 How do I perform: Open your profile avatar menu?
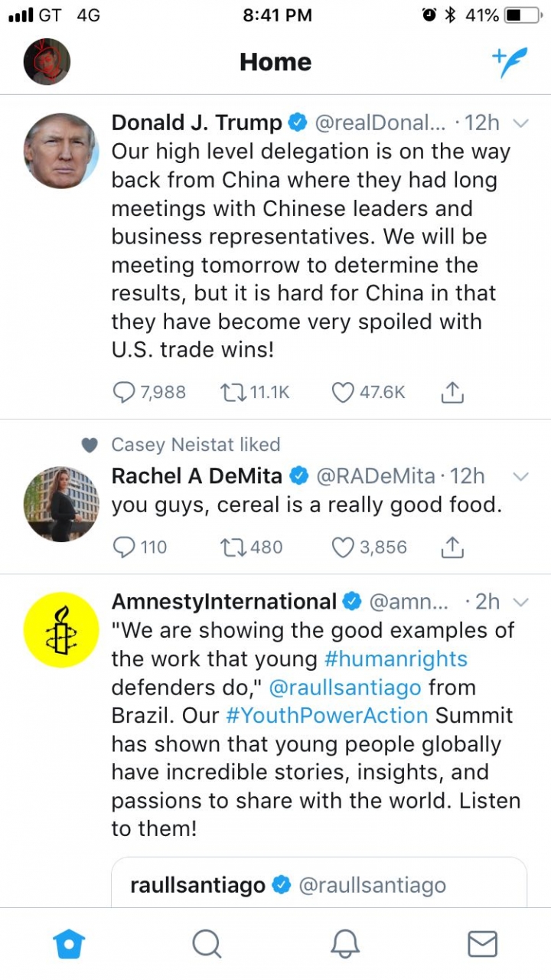(47, 62)
